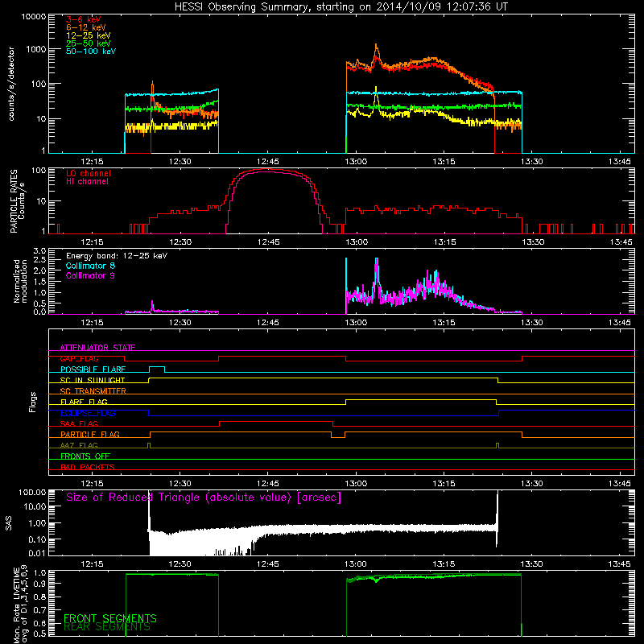The image size is (644, 644).
Task: Click the SAA_FLAG label
Action: (x=79, y=423)
